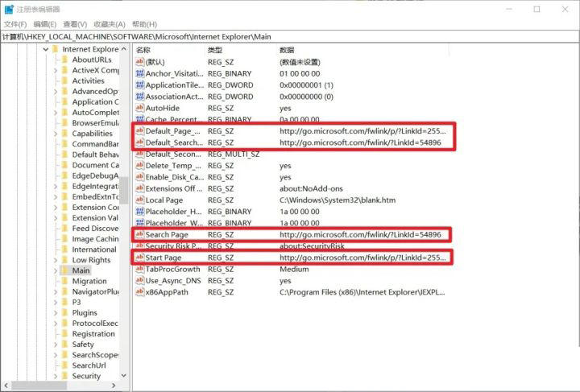Open the 帮助(H) menu
The height and width of the screenshot is (392, 580).
point(145,24)
